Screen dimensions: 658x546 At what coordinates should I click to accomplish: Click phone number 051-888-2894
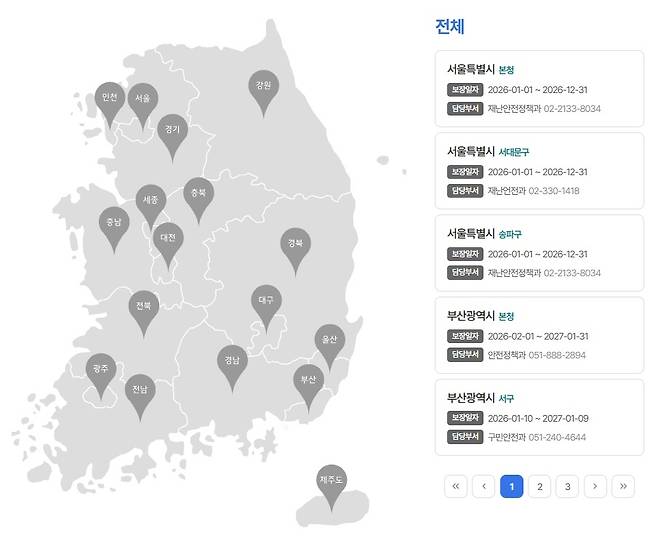[557, 355]
